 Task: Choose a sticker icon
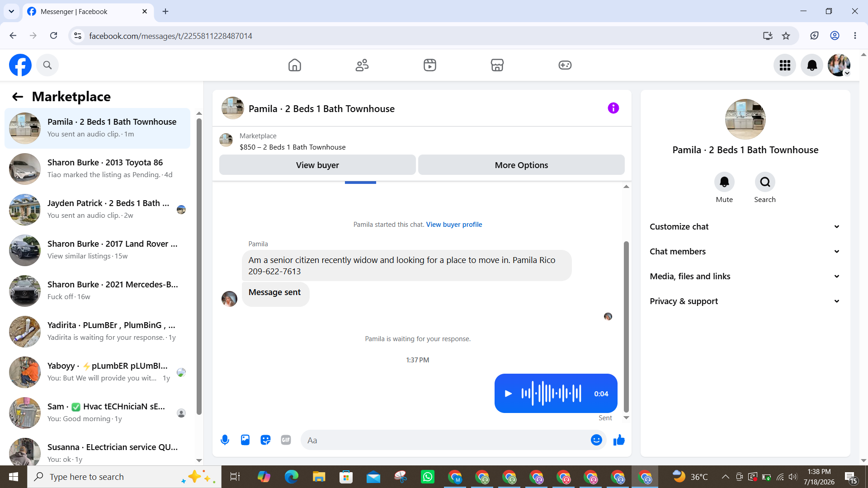coord(265,440)
